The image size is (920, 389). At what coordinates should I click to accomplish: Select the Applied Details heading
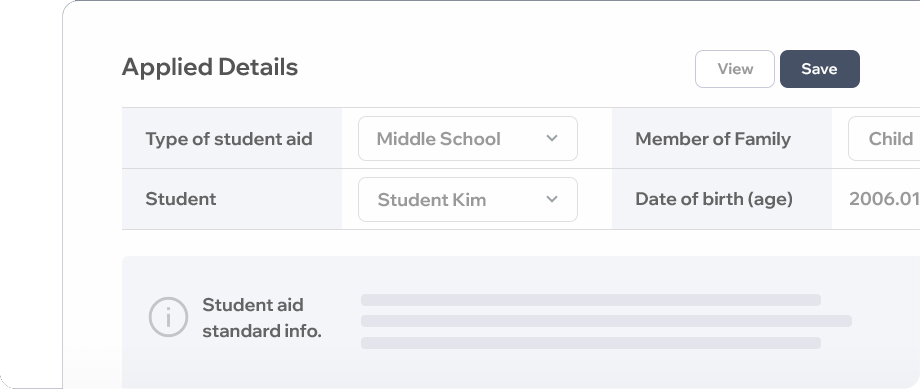[210, 67]
